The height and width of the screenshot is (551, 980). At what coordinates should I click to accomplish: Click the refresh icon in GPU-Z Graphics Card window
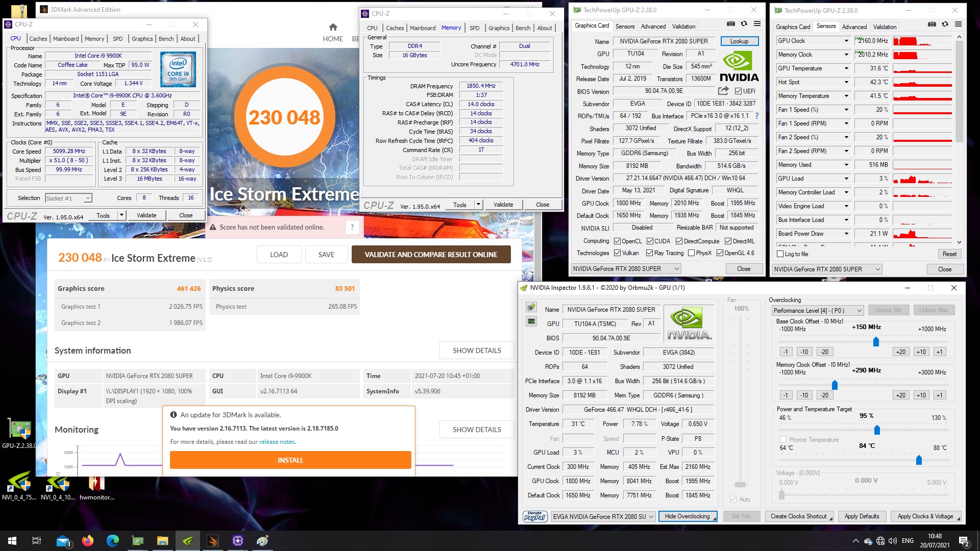744,24
